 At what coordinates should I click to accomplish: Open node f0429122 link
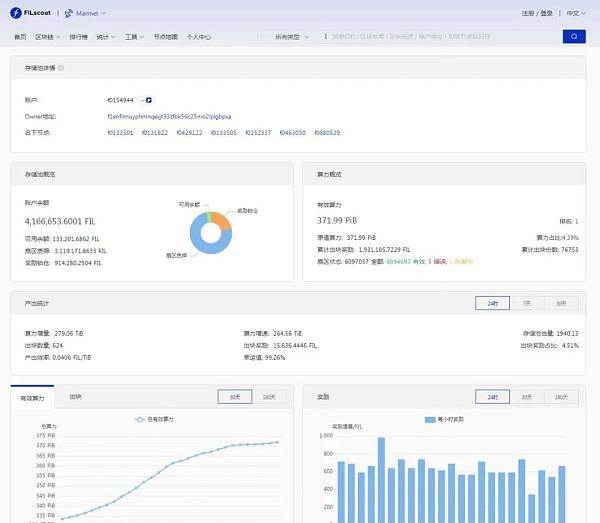click(189, 132)
